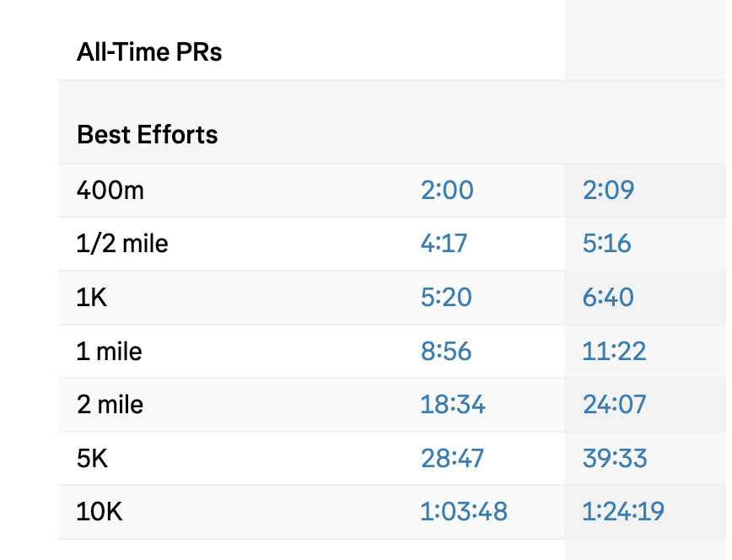The image size is (732, 560).
Task: Open the 1/2 mile time 4:17
Action: coord(444,245)
